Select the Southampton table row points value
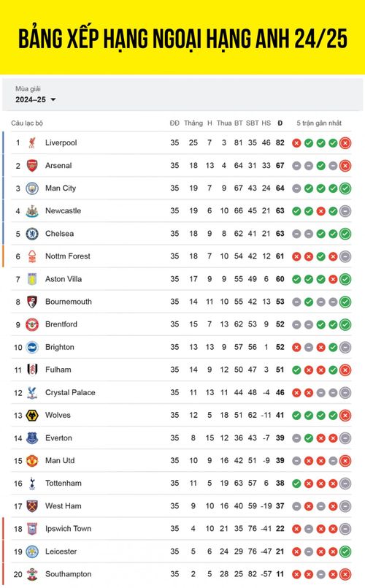 pyautogui.click(x=280, y=573)
